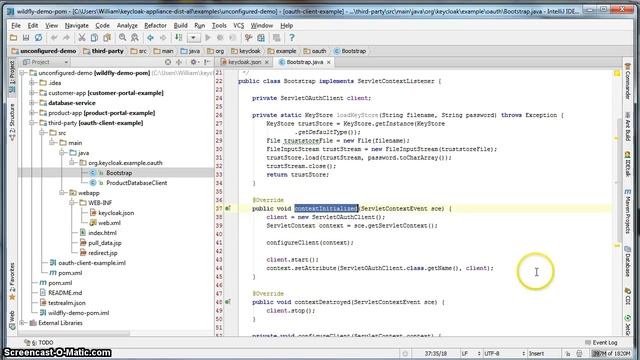Open the Structure tool window tab

(12, 122)
